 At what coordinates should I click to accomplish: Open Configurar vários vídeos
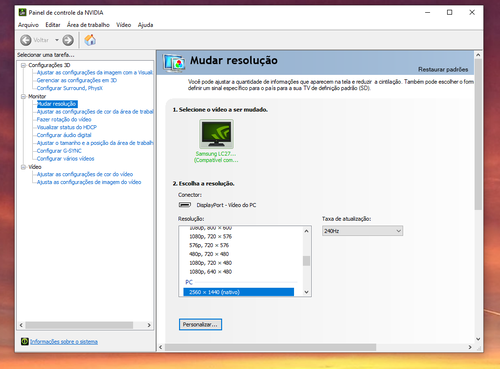[x=65, y=159]
